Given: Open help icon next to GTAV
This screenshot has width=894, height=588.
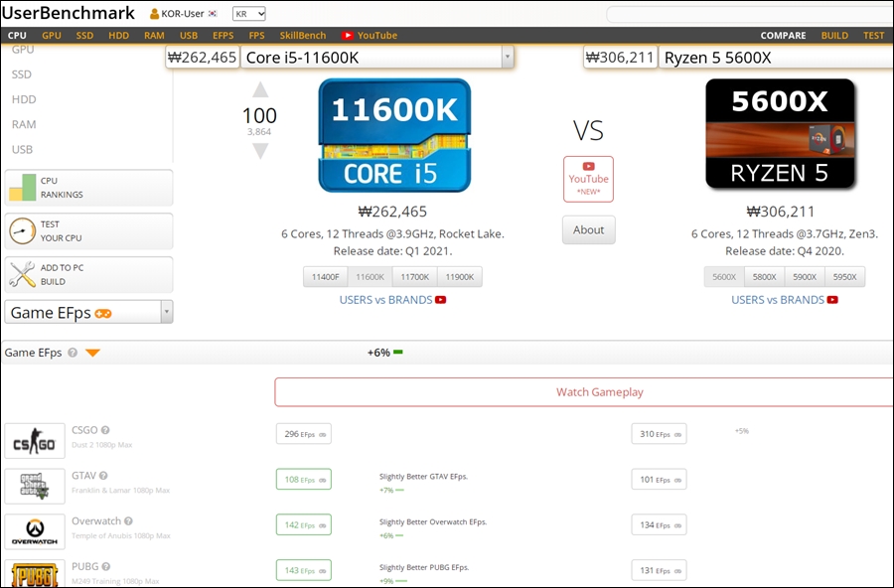Looking at the screenshot, I should pos(103,476).
